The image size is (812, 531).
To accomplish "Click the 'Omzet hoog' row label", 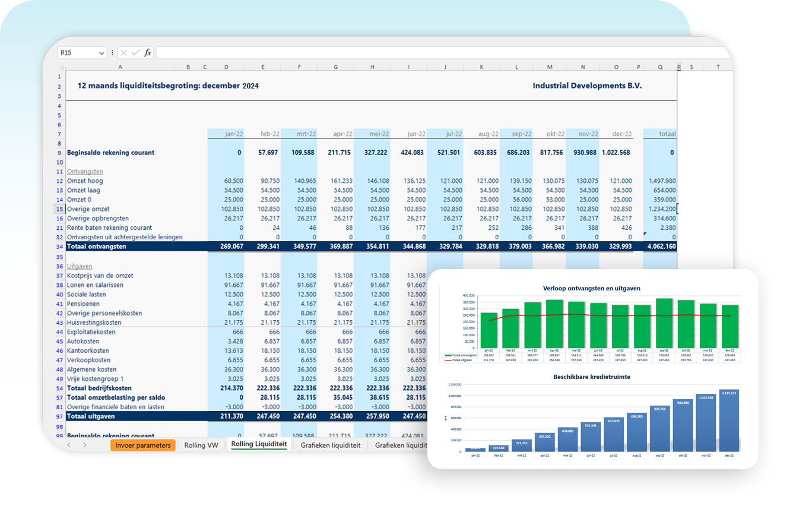I will coord(86,181).
